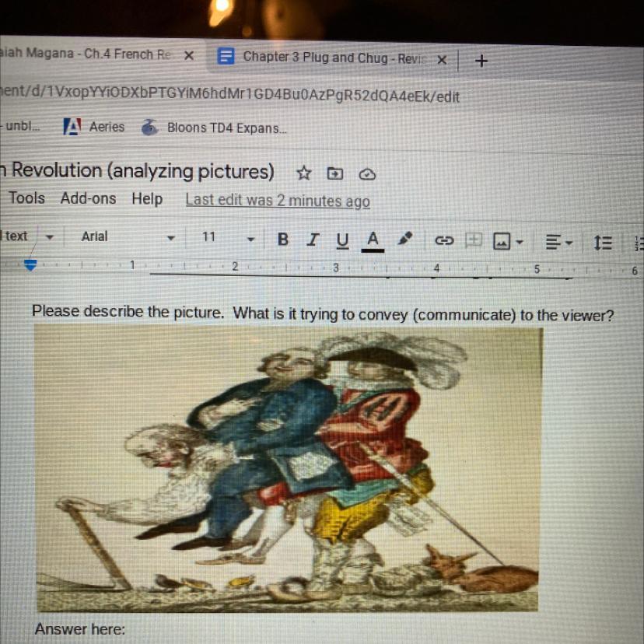Open the highlight color tool
This screenshot has height=644, width=644.
point(404,239)
